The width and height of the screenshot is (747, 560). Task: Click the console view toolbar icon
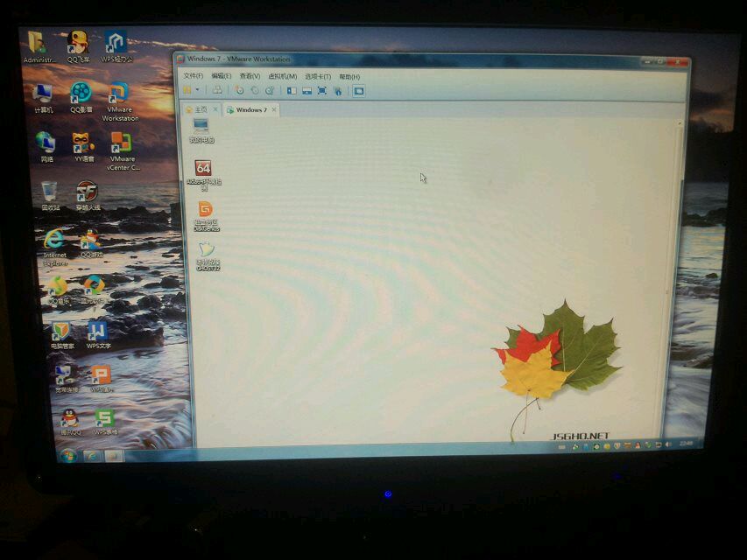[x=359, y=91]
